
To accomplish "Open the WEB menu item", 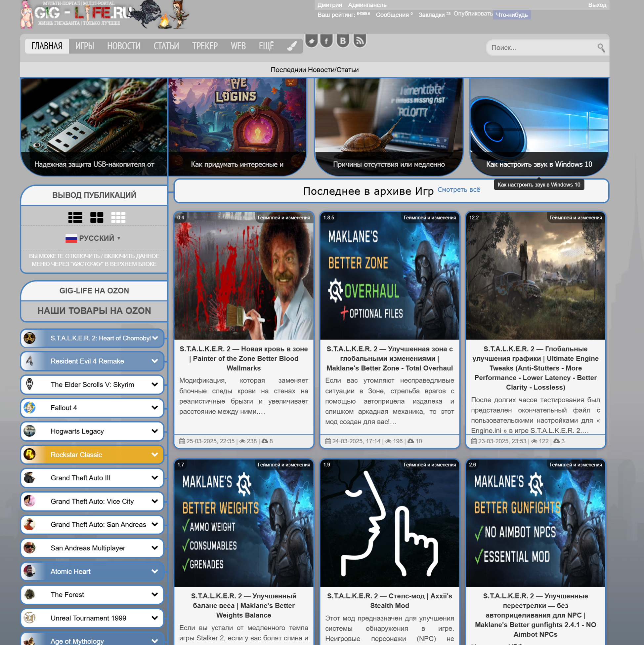I will pyautogui.click(x=238, y=46).
